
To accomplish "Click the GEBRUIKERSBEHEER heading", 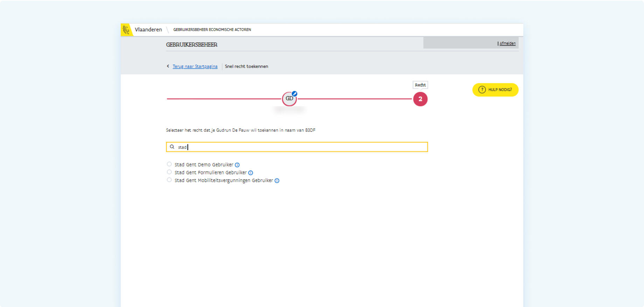I will coord(192,45).
